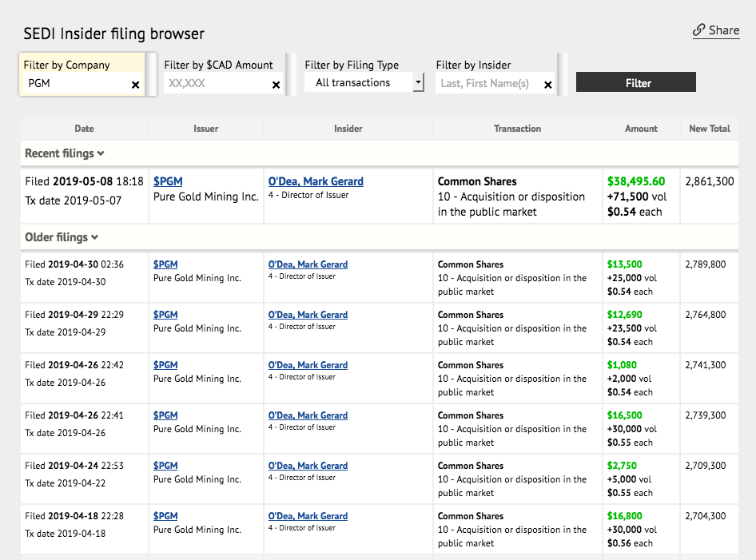Click $PGM issuer link for 2019-04-30 filing
756x560 pixels.
[x=165, y=264]
